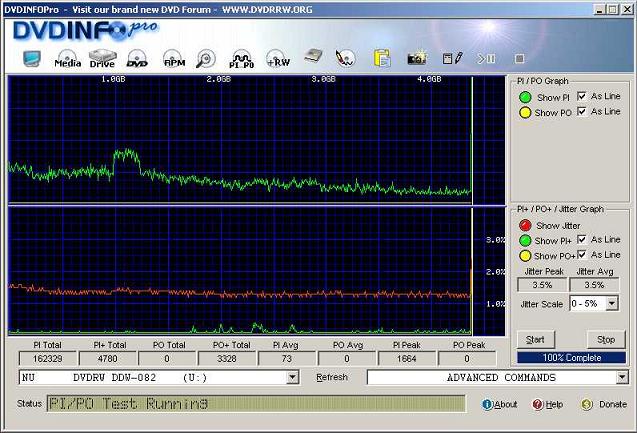Click the Help link text

pyautogui.click(x=554, y=405)
